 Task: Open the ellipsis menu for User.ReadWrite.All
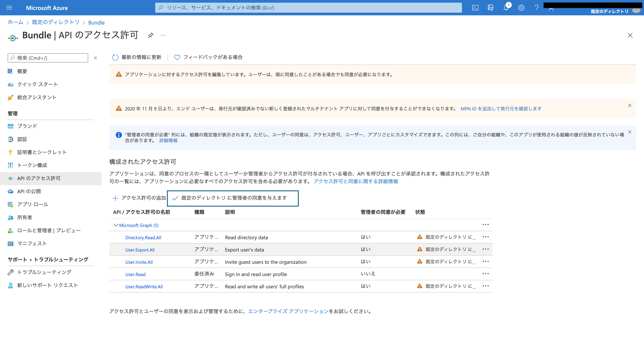[485, 286]
